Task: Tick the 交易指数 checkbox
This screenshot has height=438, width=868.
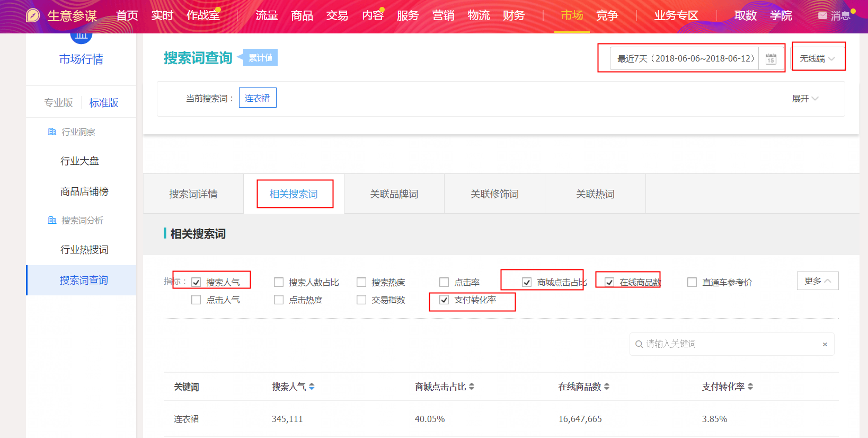Action: tap(361, 300)
